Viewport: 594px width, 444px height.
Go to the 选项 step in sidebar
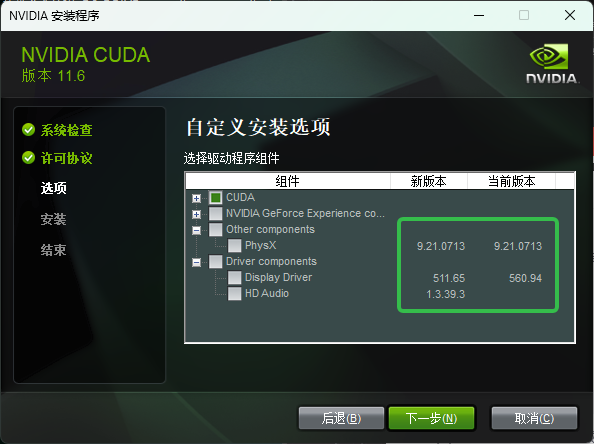[53, 188]
